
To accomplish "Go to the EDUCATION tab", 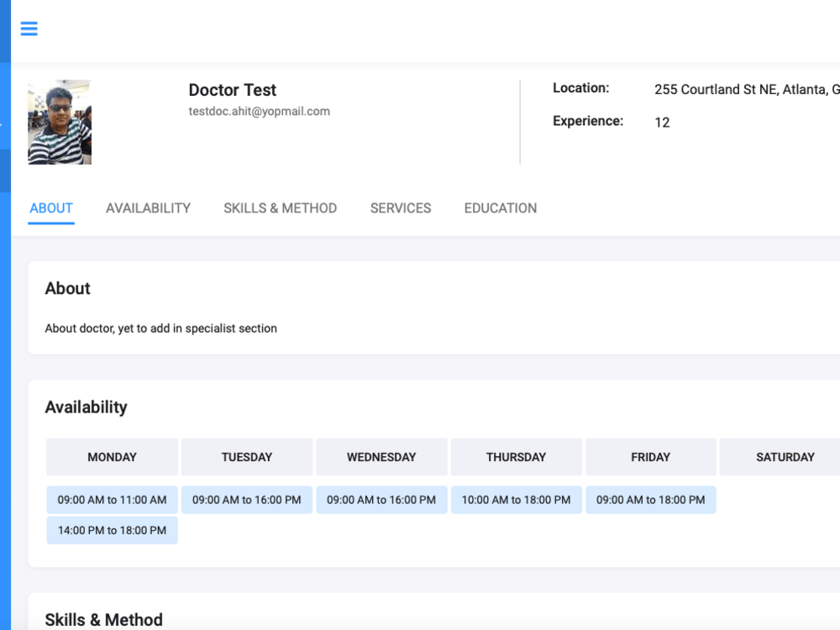I will click(501, 207).
